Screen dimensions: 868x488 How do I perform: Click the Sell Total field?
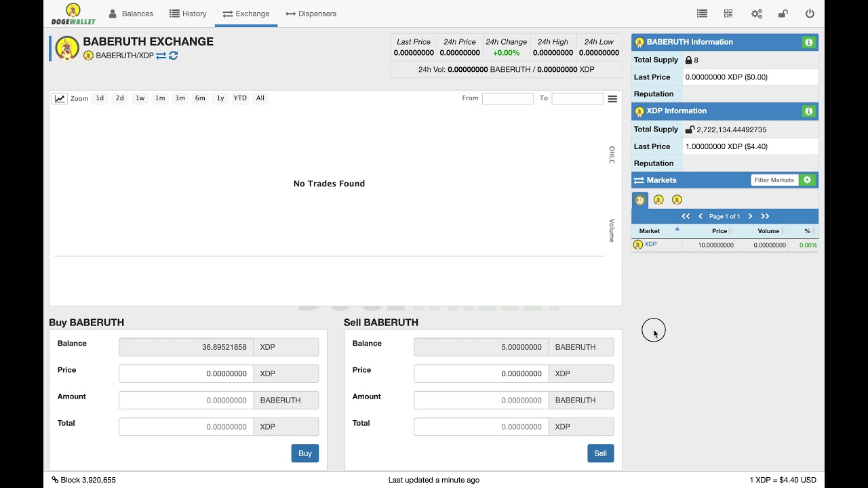[x=481, y=427]
